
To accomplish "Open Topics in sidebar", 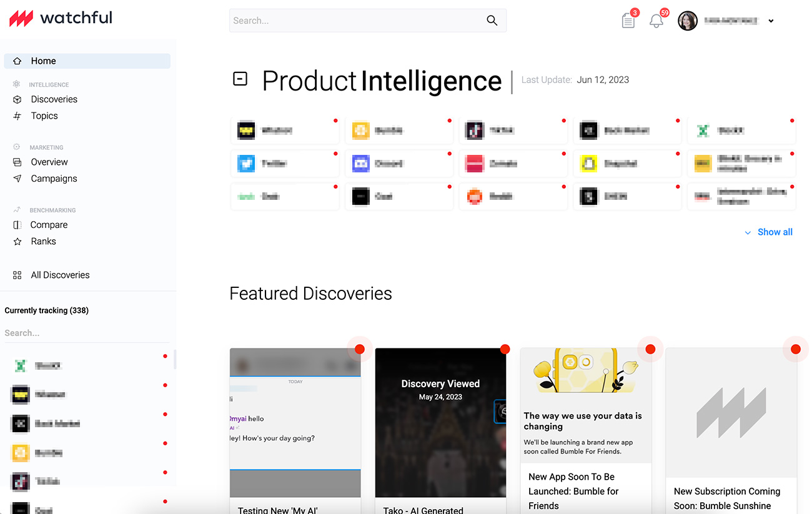I will point(44,116).
